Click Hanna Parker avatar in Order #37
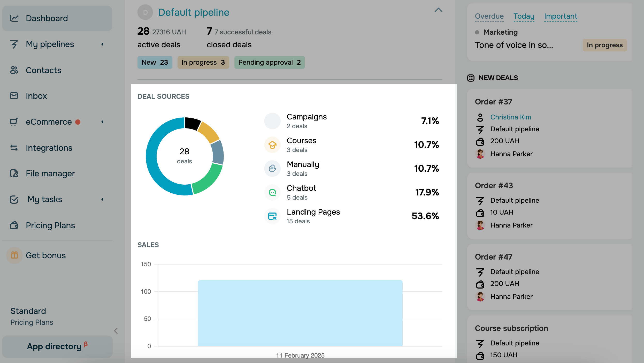Screen dimensions: 644x363 pyautogui.click(x=480, y=154)
